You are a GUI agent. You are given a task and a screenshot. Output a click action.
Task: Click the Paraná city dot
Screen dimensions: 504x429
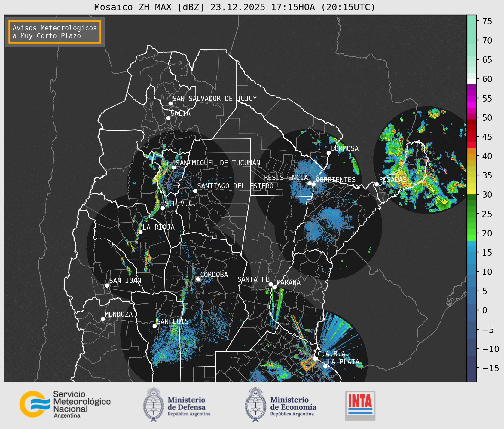(275, 287)
